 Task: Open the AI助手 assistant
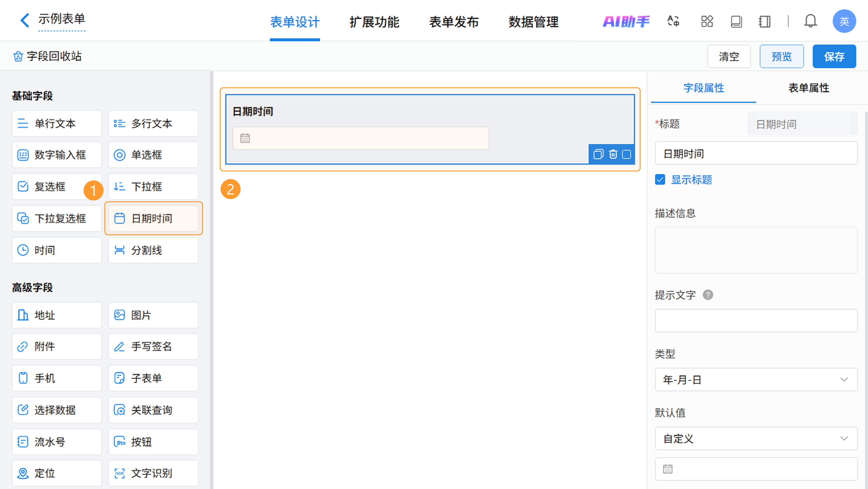click(626, 21)
